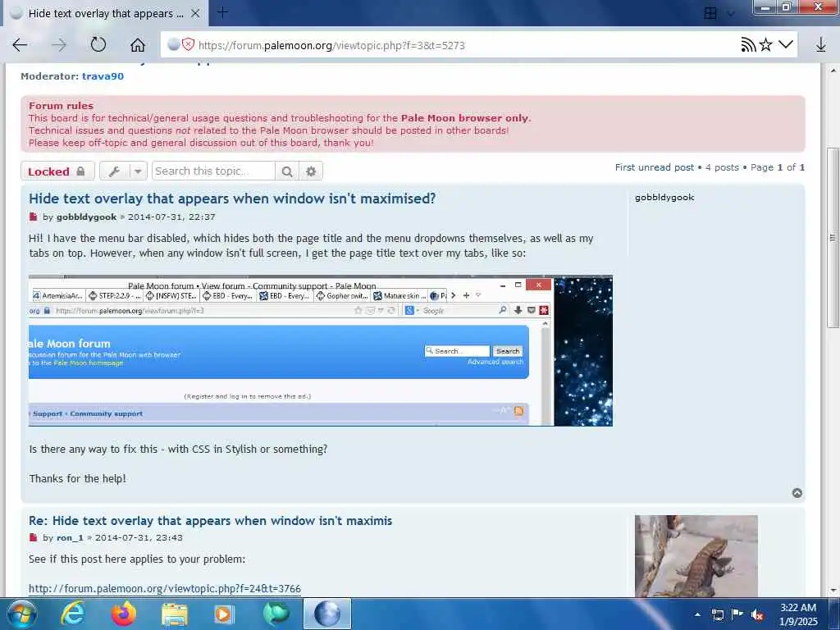
Task: Jump to top using the up-arrow circle icon
Action: tap(797, 493)
